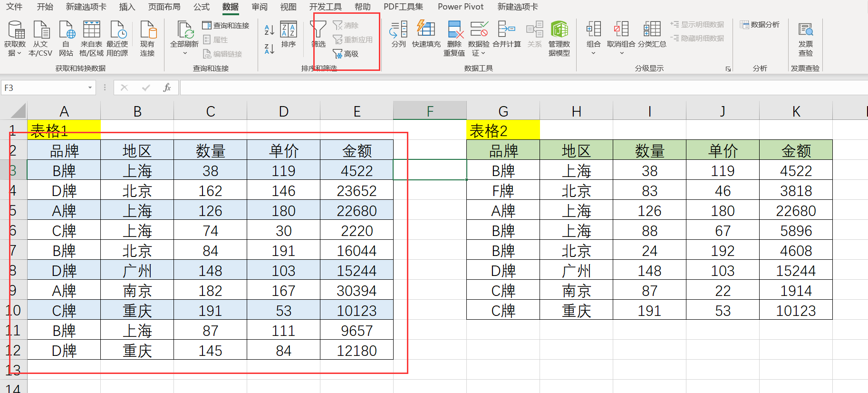Click Clear filter (清除)
868x393 pixels.
346,25
